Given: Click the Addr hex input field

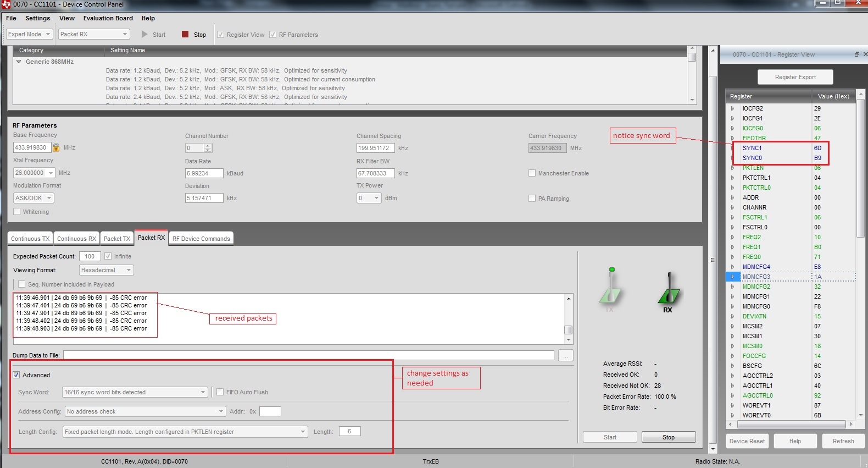Looking at the screenshot, I should pyautogui.click(x=270, y=411).
